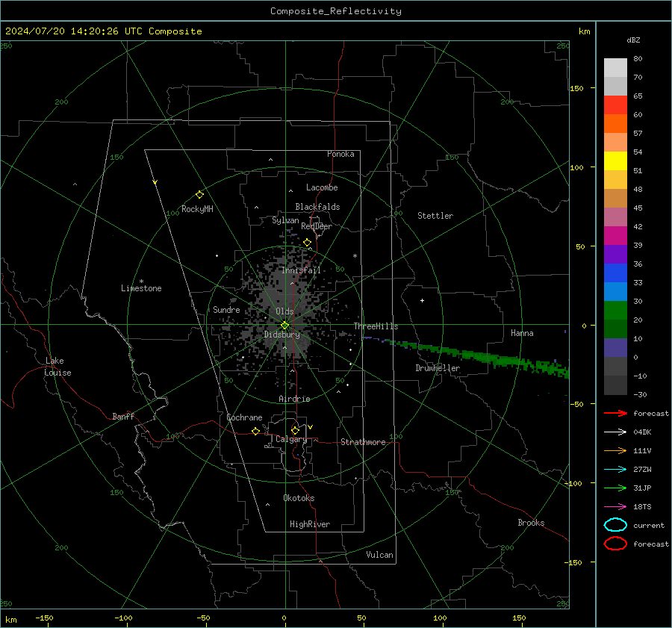Click the white plus marker west of Hanna
The width and height of the screenshot is (672, 628).
coord(422,300)
